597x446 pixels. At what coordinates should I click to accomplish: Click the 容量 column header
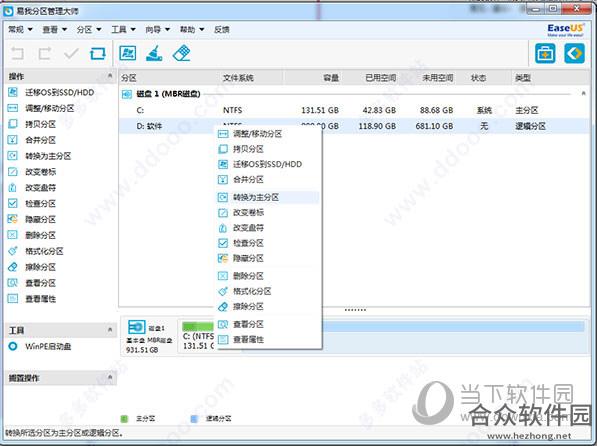click(331, 78)
